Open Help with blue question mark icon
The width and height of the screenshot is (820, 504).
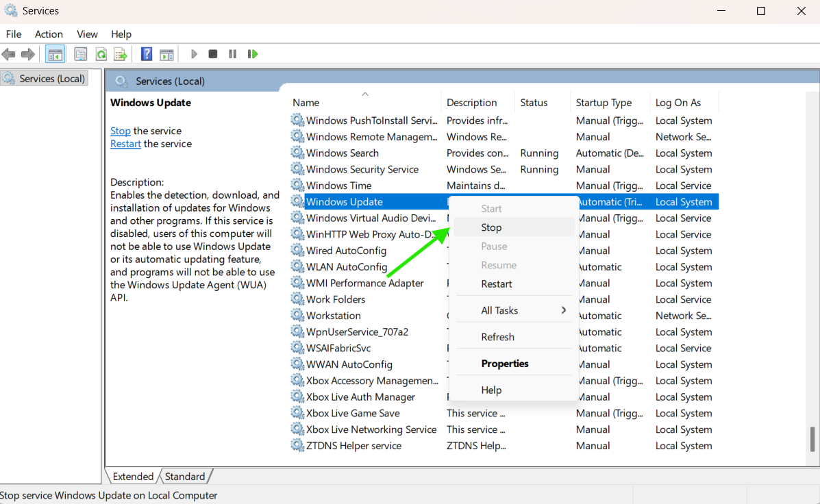(147, 54)
